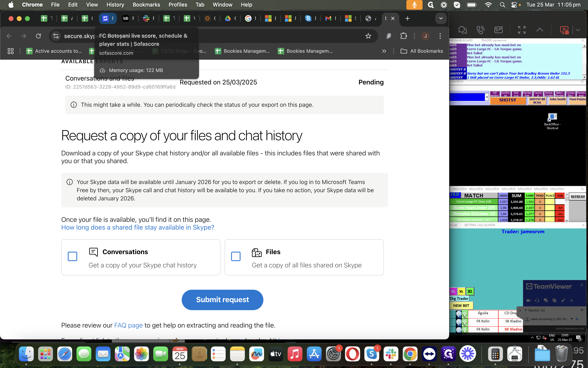Click red end-session lock-screen icon
The image size is (588, 368).
tap(564, 30)
